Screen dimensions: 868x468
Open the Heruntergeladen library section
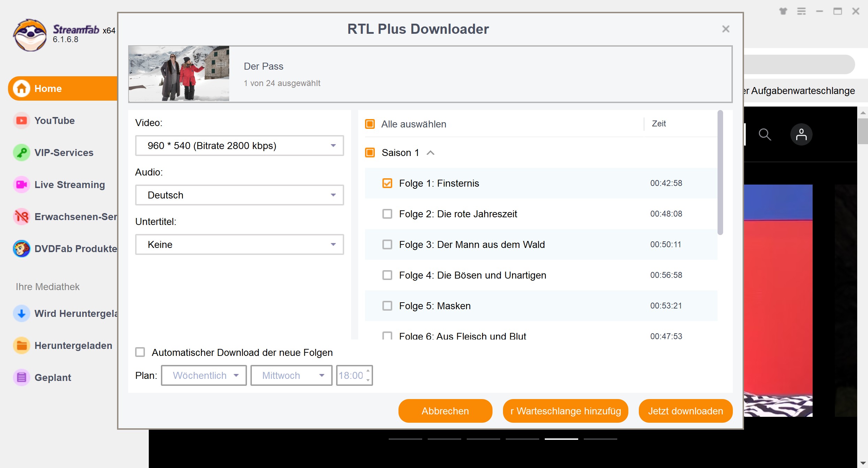point(63,345)
